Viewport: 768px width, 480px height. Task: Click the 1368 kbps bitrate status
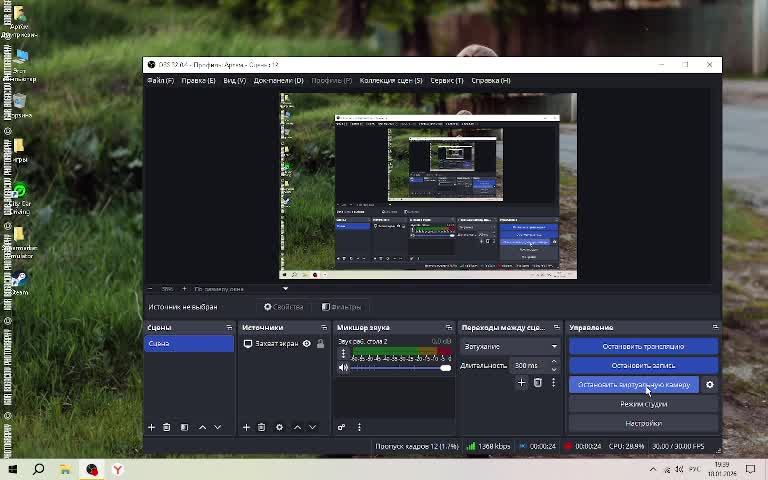[x=488, y=446]
